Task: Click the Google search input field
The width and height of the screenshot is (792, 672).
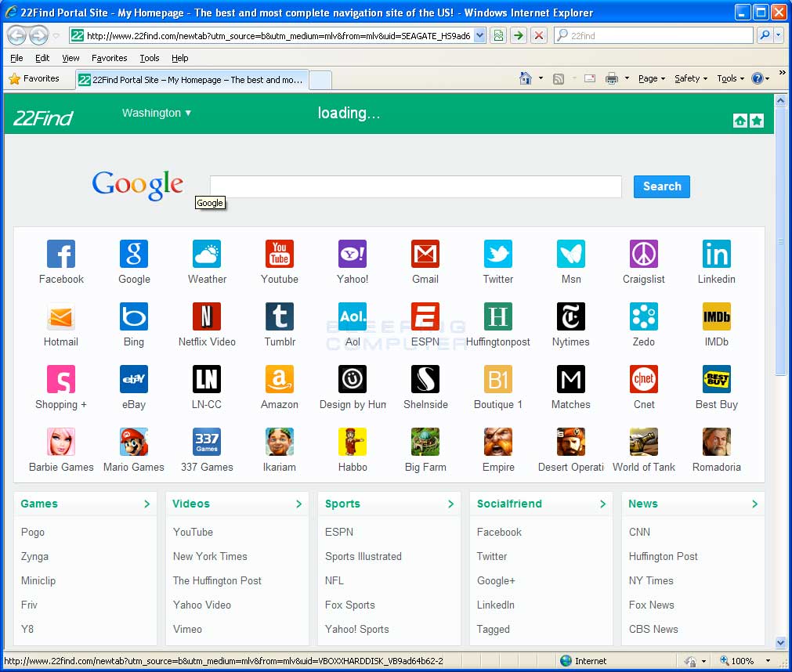Action: coord(415,186)
